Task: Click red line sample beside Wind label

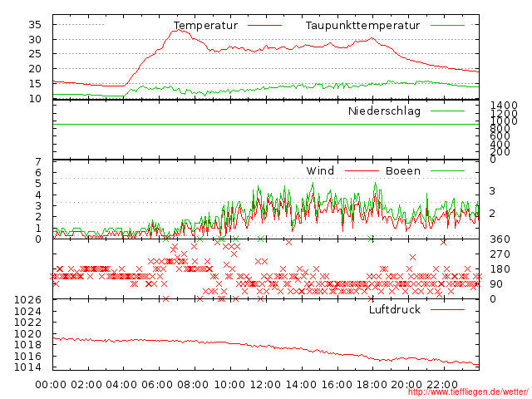Action: point(362,171)
